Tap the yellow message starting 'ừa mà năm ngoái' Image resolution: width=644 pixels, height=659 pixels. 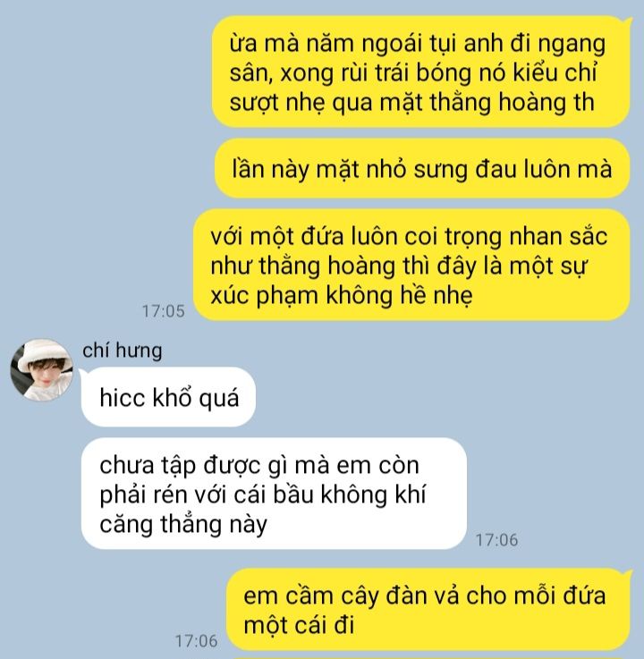click(x=420, y=72)
